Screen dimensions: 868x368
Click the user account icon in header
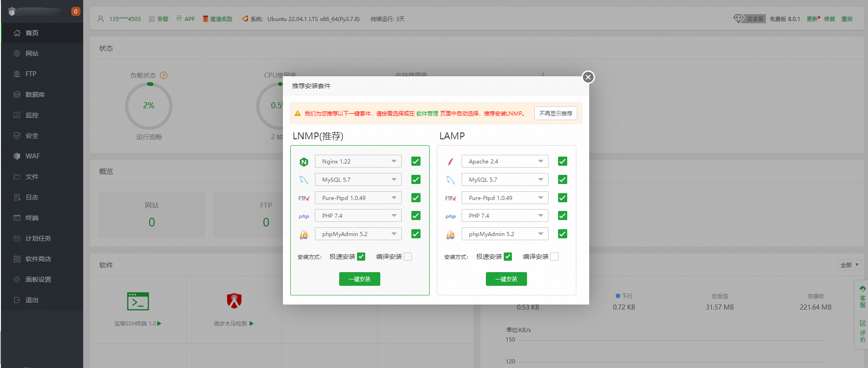(x=101, y=19)
